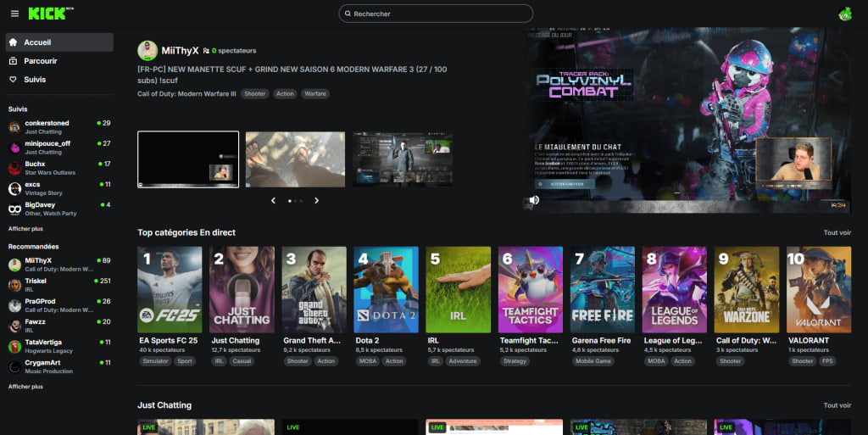Image resolution: width=868 pixels, height=435 pixels.
Task: Open MiiThyX streamer avatar
Action: (147, 50)
